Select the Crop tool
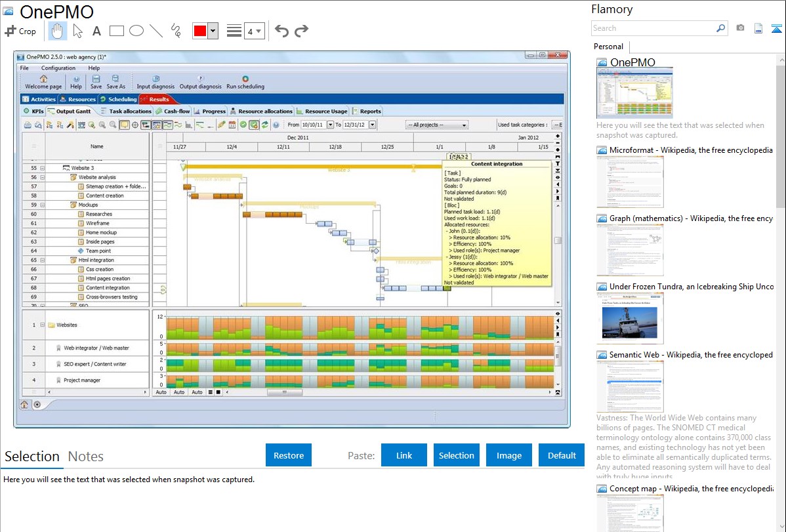Image resolution: width=786 pixels, height=532 pixels. coord(20,31)
